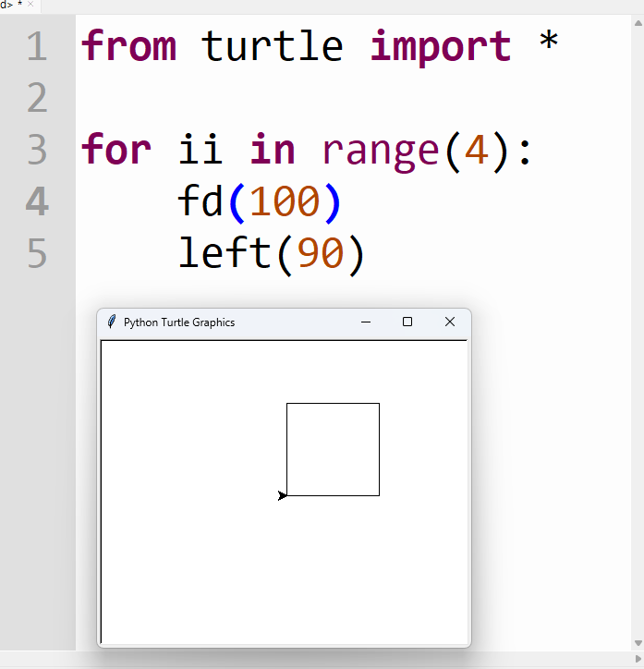
Task: Click inside the drawn square on the canvas
Action: click(x=334, y=449)
